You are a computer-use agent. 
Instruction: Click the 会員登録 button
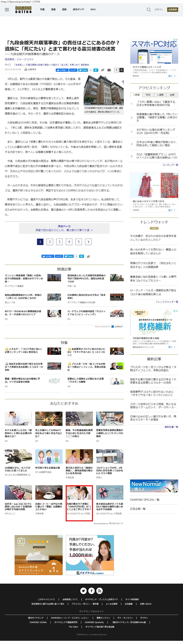172,9
